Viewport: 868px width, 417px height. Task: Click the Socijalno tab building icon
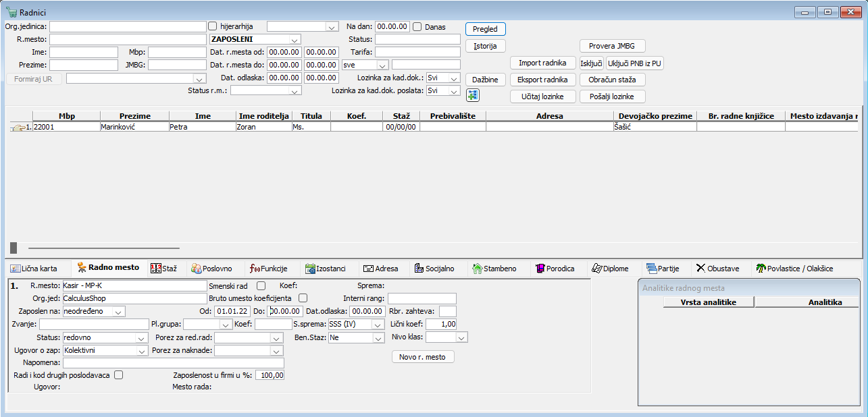[418, 269]
